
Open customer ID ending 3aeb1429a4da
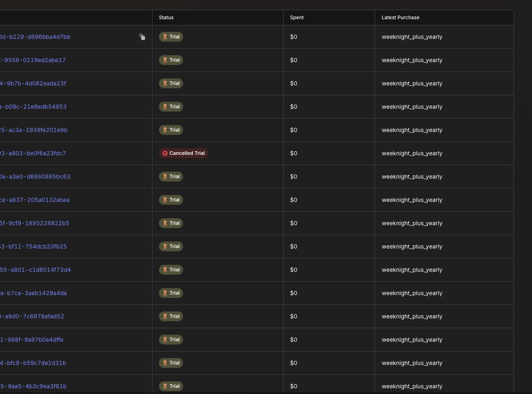coord(33,293)
